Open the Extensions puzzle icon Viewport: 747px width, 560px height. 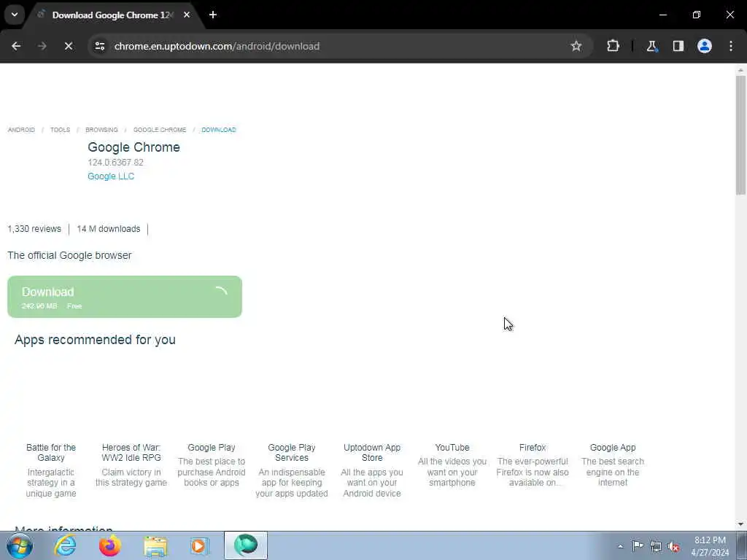(x=613, y=46)
